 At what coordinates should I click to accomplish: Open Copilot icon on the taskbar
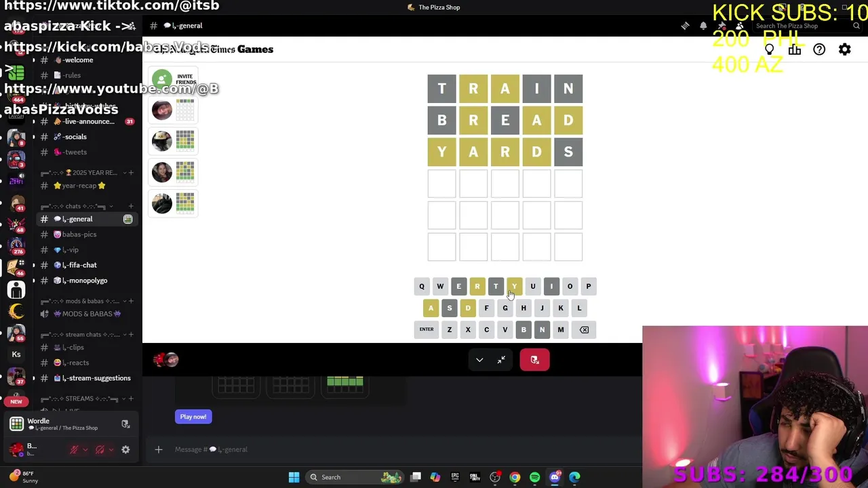[x=435, y=477]
